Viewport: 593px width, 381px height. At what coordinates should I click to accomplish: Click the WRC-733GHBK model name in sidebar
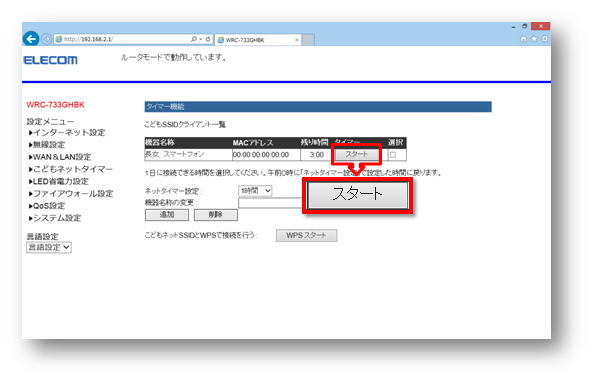pos(56,105)
